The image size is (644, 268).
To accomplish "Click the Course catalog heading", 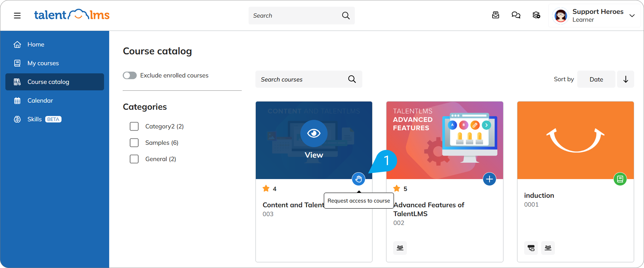I will 157,51.
